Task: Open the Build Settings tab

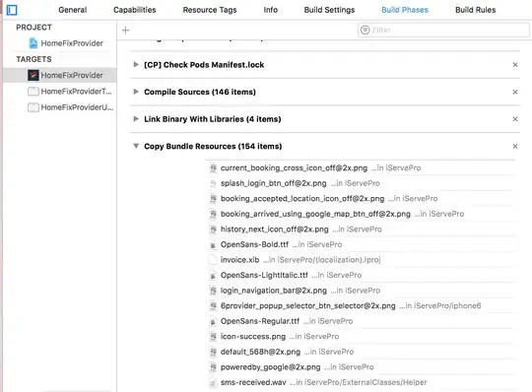Action: (329, 10)
